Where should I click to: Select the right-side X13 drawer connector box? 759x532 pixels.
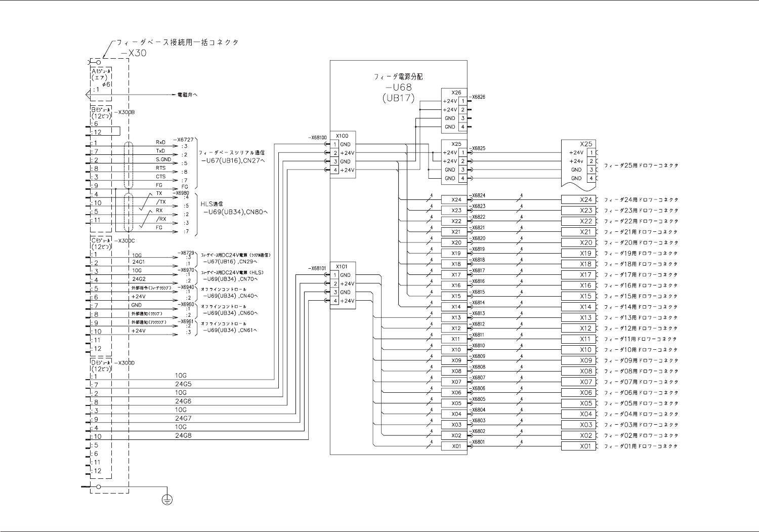[579, 318]
